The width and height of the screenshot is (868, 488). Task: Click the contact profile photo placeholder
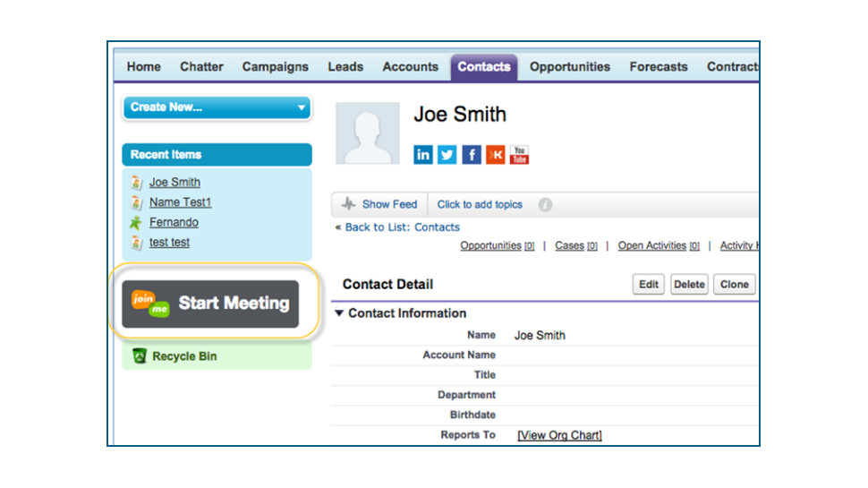pyautogui.click(x=367, y=133)
